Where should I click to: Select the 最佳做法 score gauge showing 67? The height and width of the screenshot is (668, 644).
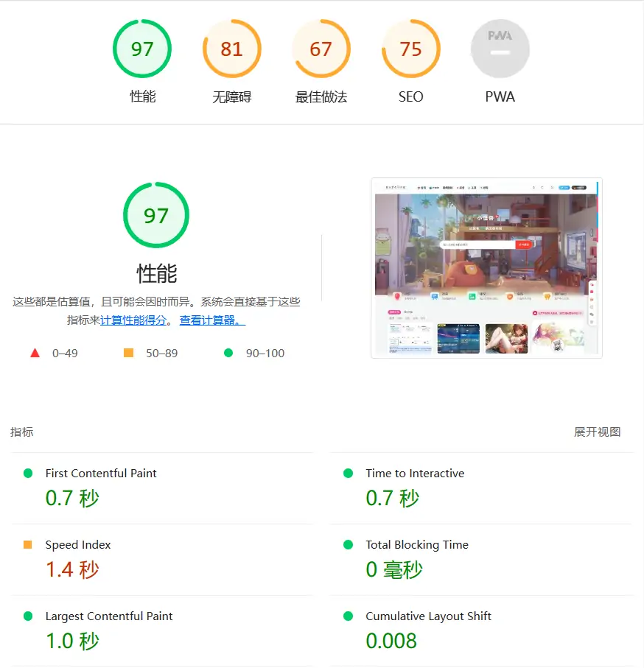321,49
